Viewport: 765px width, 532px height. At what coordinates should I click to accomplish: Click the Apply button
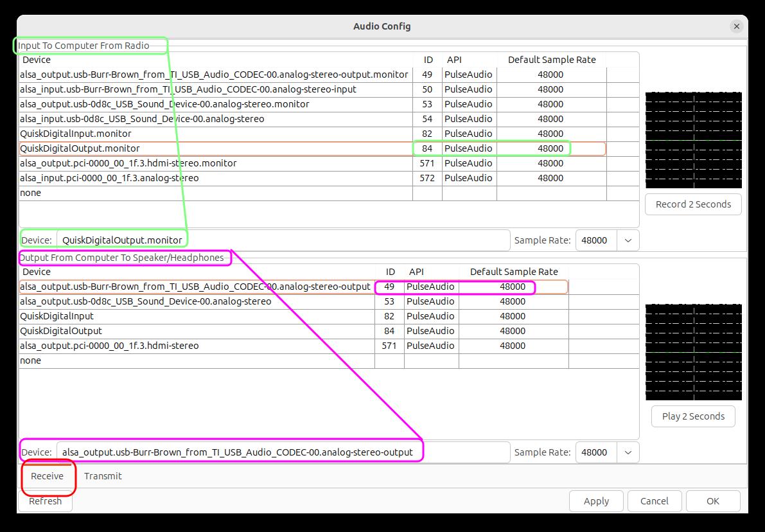(x=596, y=501)
